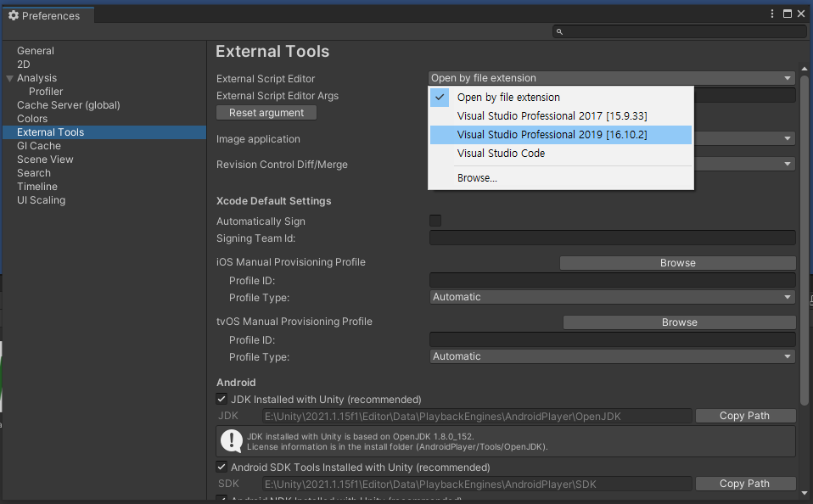The height and width of the screenshot is (504, 813).
Task: Choose Visual Studio Professional 2017 [15.9.33]
Action: tap(561, 115)
